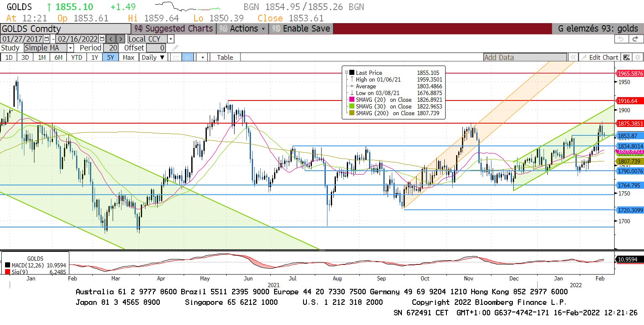Open the Daily periodicity dropdown

pos(153,57)
